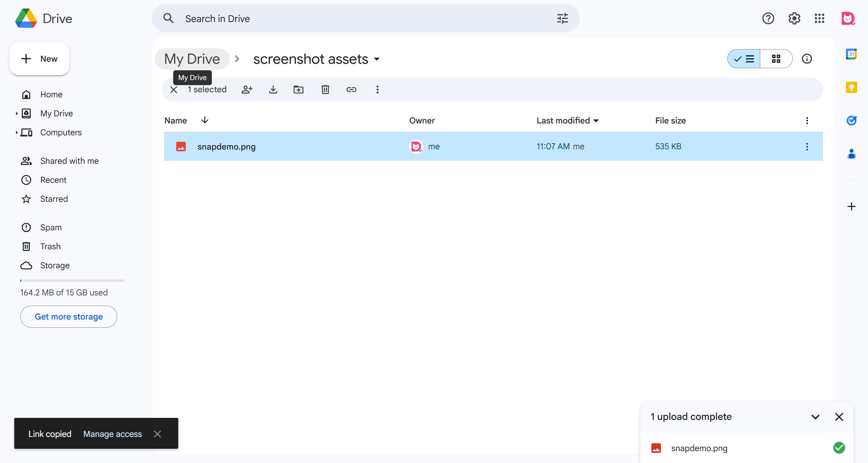
Task: Select the snapdemo.png file row
Action: point(493,147)
